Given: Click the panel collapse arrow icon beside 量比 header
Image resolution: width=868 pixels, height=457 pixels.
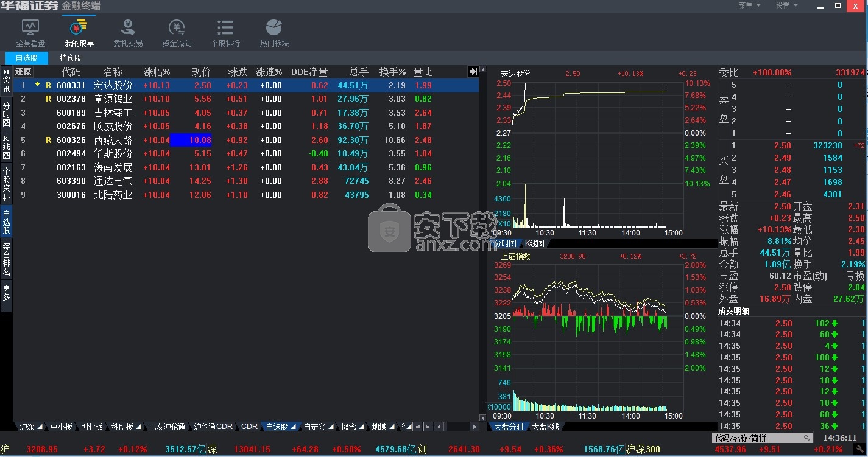Looking at the screenshot, I should 473,72.
